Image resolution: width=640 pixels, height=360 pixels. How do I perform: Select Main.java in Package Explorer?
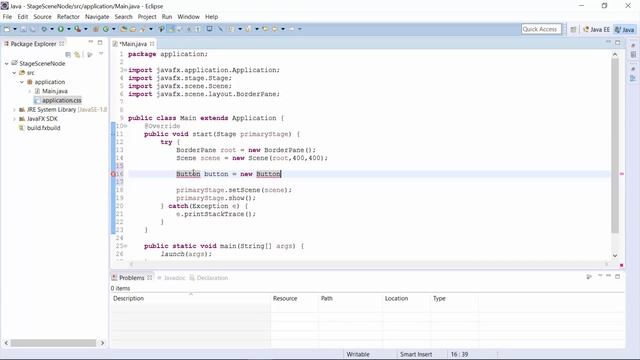(55, 91)
